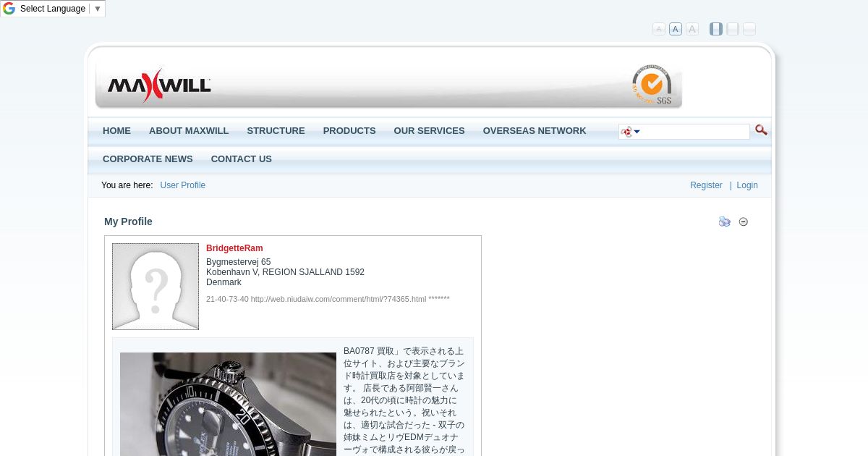The image size is (868, 456).
Task: Click the User Profile breadcrumb link
Action: (183, 185)
